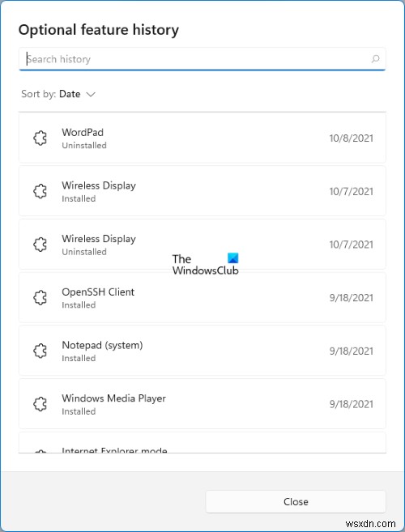The width and height of the screenshot is (405, 532).
Task: Click the Close button
Action: tap(296, 501)
